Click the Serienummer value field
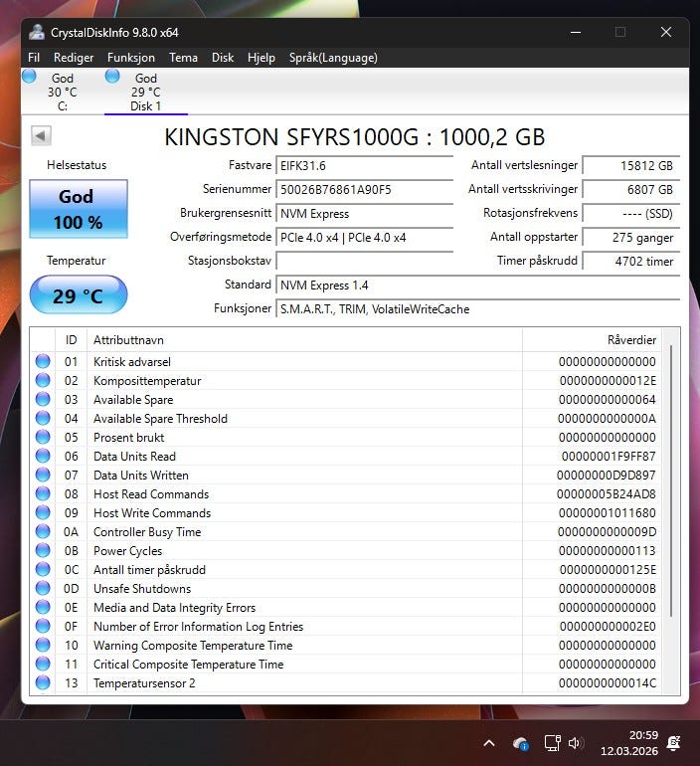700x766 pixels. [x=364, y=189]
